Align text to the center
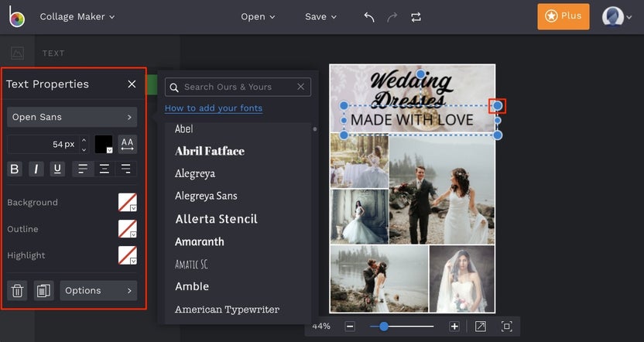 tap(104, 169)
